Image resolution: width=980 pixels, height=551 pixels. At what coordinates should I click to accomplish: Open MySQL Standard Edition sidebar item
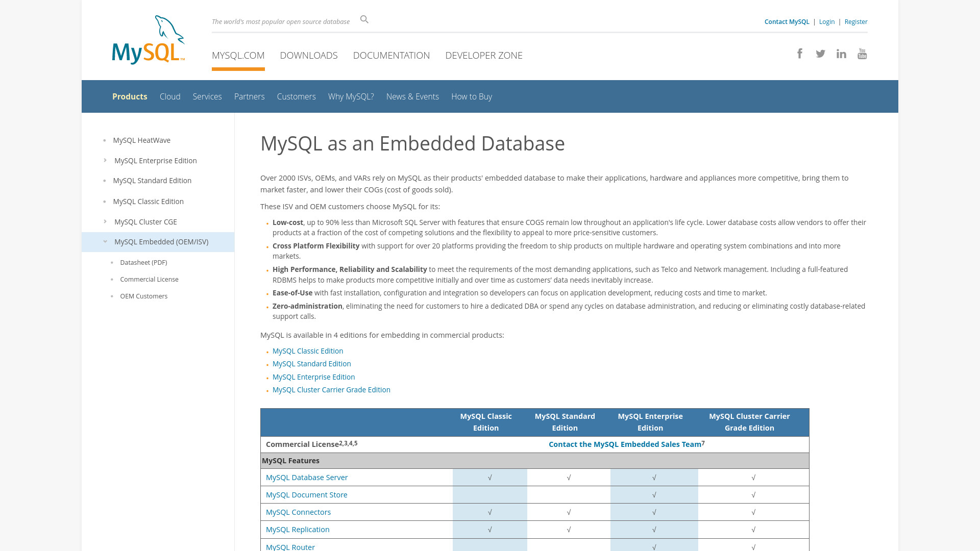pos(152,181)
